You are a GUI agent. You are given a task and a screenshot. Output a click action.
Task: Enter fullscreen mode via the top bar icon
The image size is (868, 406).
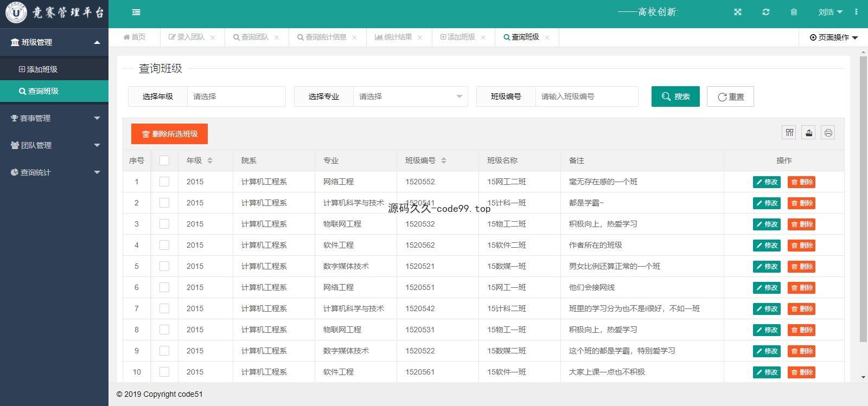pyautogui.click(x=738, y=12)
